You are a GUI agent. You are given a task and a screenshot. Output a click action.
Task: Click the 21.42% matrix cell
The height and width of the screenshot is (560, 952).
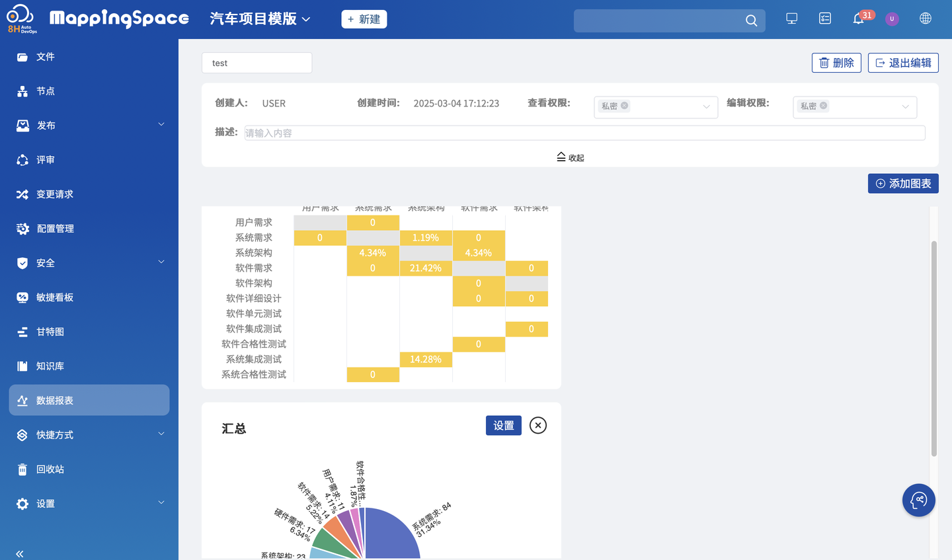tap(426, 268)
